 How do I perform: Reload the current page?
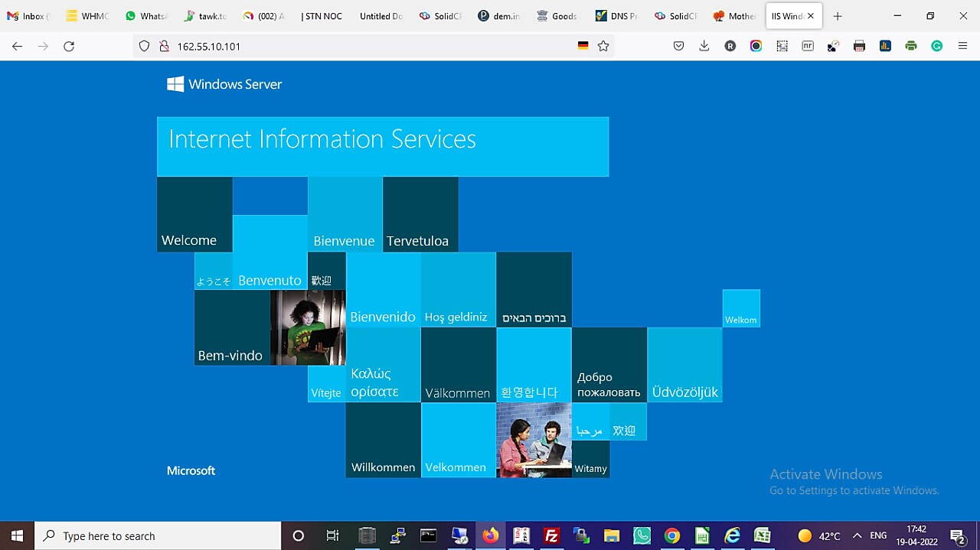coord(69,46)
